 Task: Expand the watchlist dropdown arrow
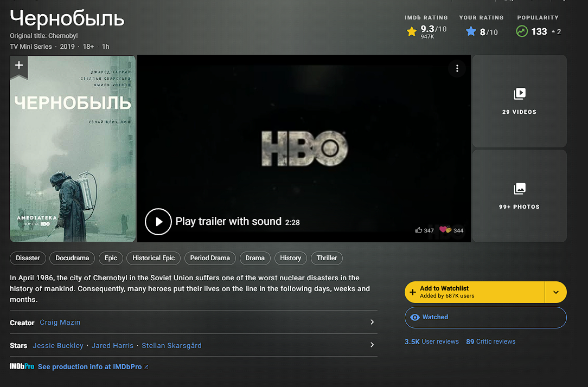[x=556, y=292]
